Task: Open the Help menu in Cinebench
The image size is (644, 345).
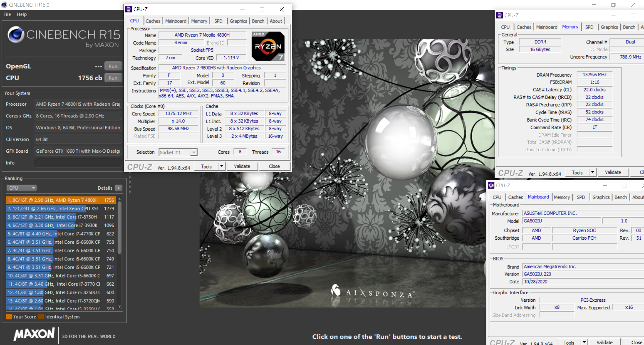Action: click(x=22, y=14)
